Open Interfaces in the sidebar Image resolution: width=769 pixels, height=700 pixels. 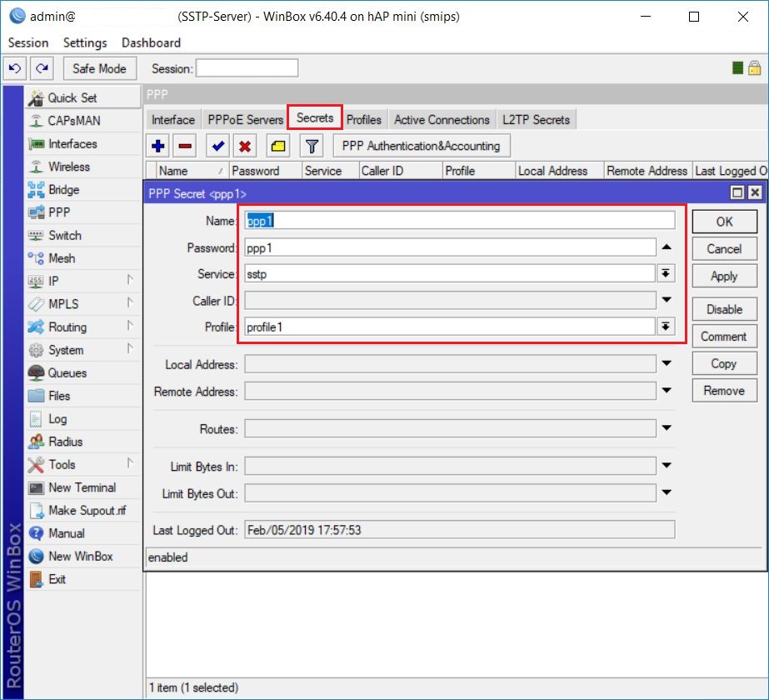pos(82,143)
